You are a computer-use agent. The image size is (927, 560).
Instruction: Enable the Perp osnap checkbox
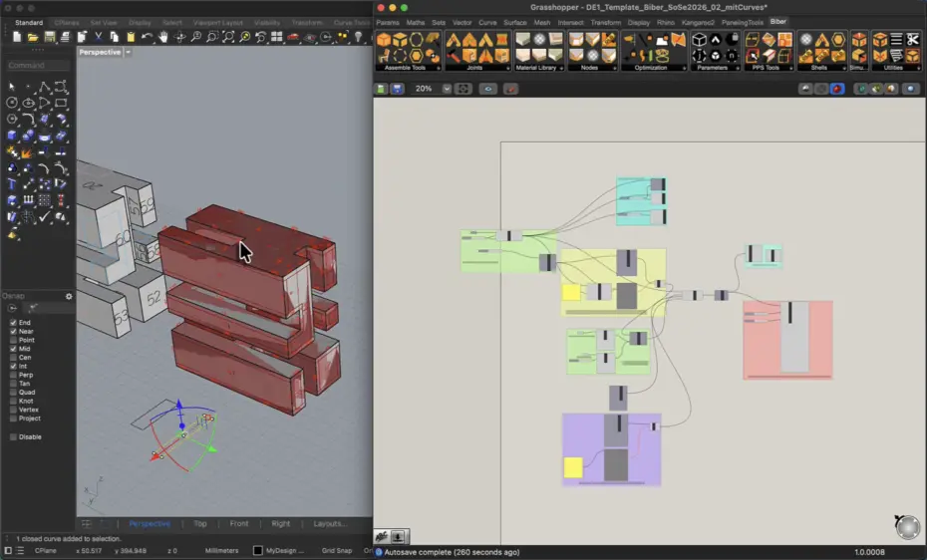[x=13, y=375]
